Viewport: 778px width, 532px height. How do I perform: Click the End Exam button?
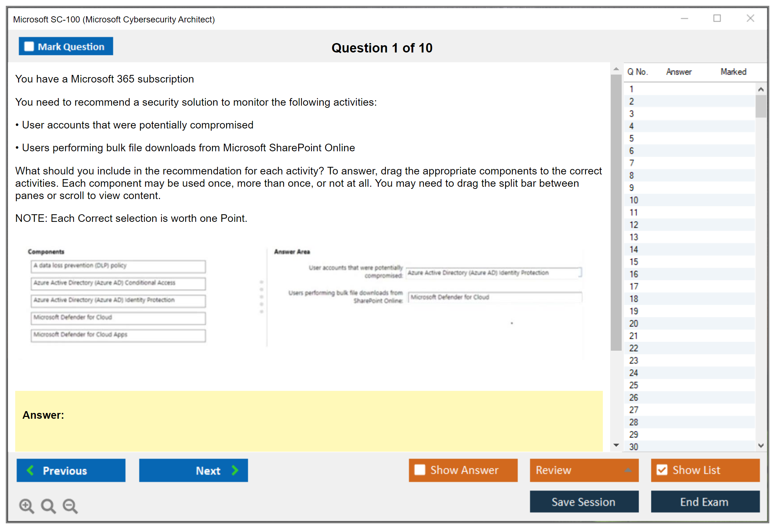tap(705, 502)
